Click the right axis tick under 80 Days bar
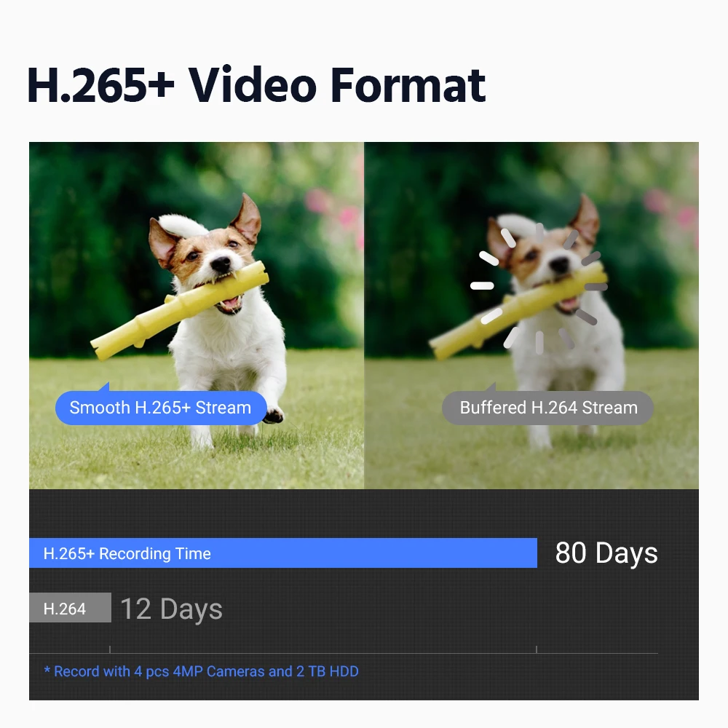Screen dimensions: 728x728 (x=537, y=649)
